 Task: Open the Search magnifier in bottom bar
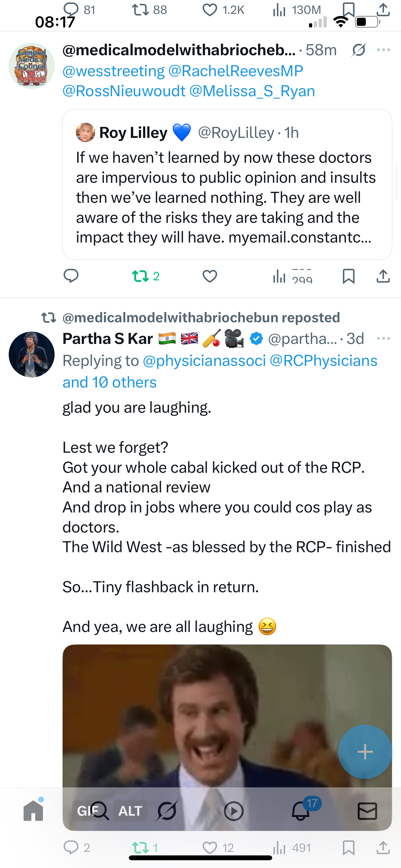click(100, 811)
